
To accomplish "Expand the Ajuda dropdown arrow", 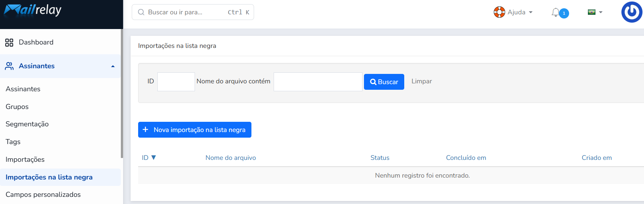I will click(531, 12).
